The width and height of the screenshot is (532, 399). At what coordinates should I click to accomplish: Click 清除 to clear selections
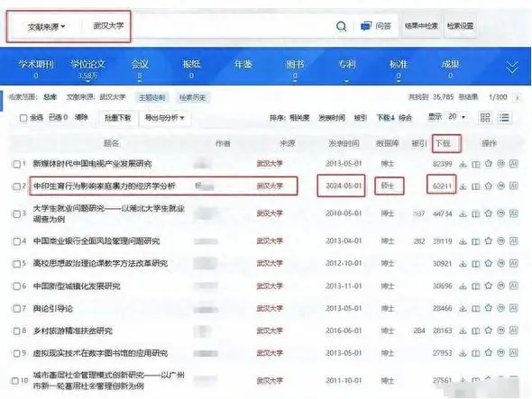[81, 118]
